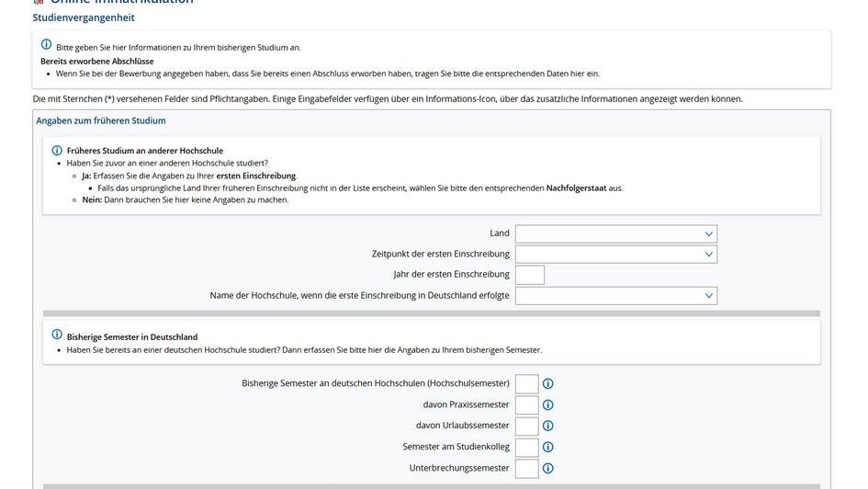This screenshot has height=489, width=868.
Task: Focus the Semester am Studienkolleg input
Action: click(x=526, y=447)
